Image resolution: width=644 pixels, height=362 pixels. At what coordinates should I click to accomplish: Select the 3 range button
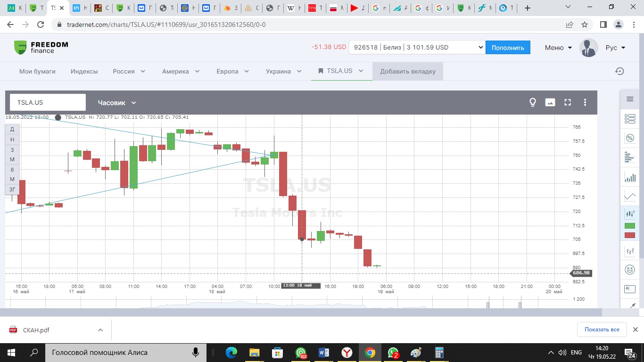(12, 150)
